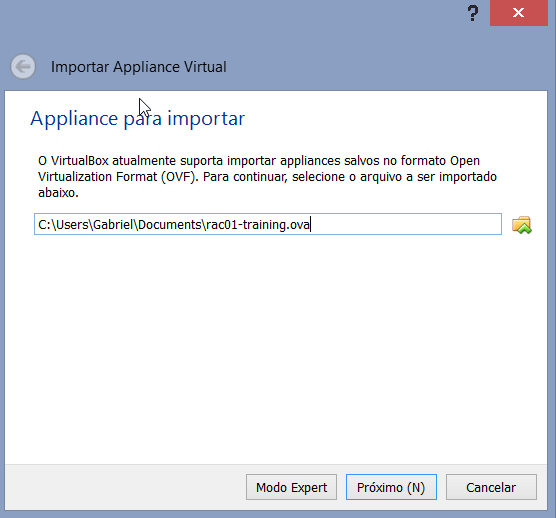The width and height of the screenshot is (556, 518).
Task: Proceed with Próximo (N) button
Action: click(x=391, y=487)
